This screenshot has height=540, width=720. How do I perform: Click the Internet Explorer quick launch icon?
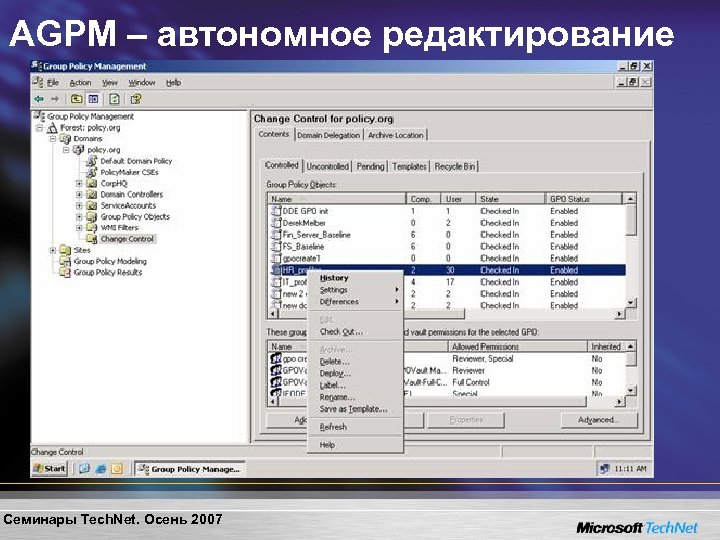point(101,469)
